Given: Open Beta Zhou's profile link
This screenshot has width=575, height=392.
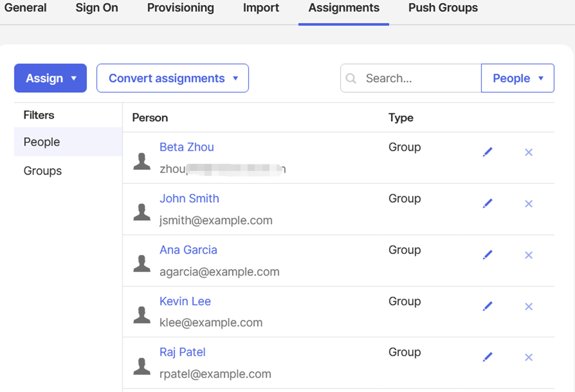Looking at the screenshot, I should [186, 147].
